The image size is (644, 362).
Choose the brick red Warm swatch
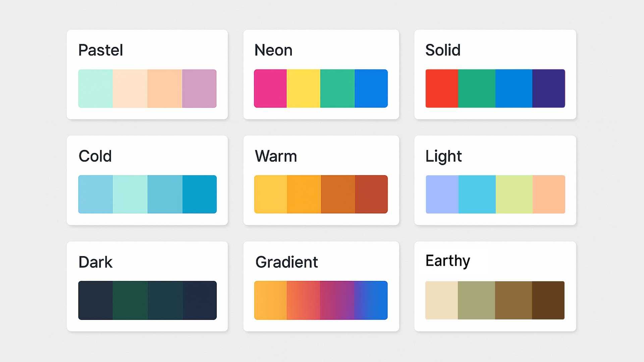click(x=371, y=194)
